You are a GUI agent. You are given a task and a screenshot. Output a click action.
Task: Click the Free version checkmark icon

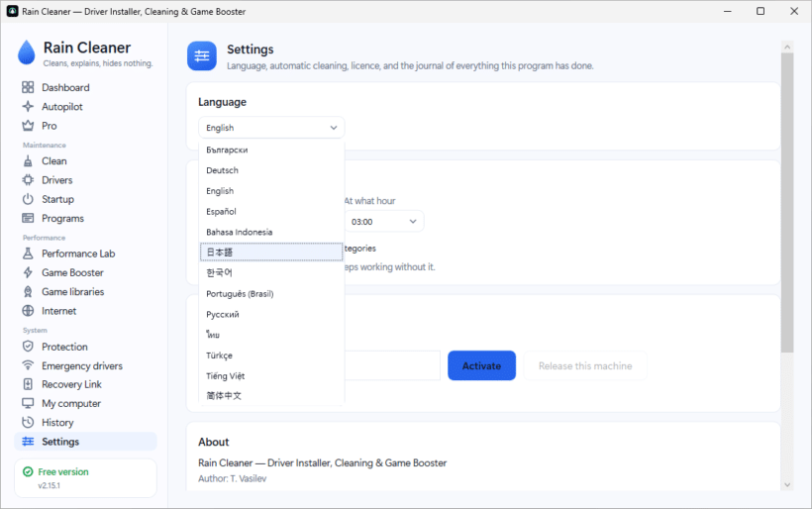coord(28,471)
